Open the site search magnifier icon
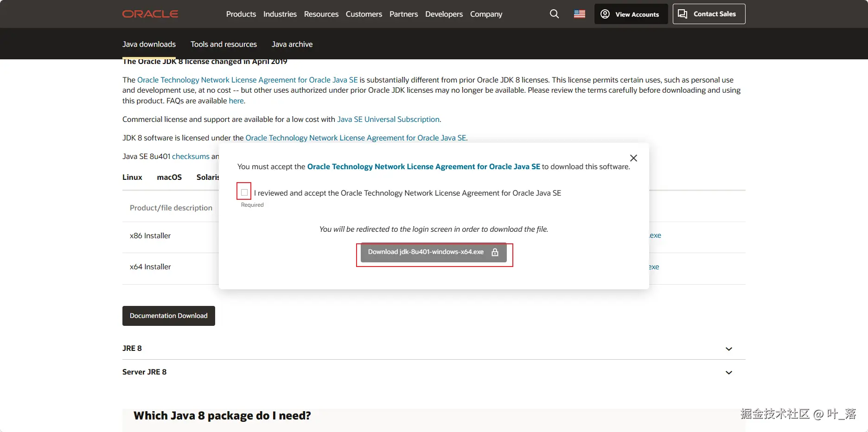 click(x=554, y=14)
